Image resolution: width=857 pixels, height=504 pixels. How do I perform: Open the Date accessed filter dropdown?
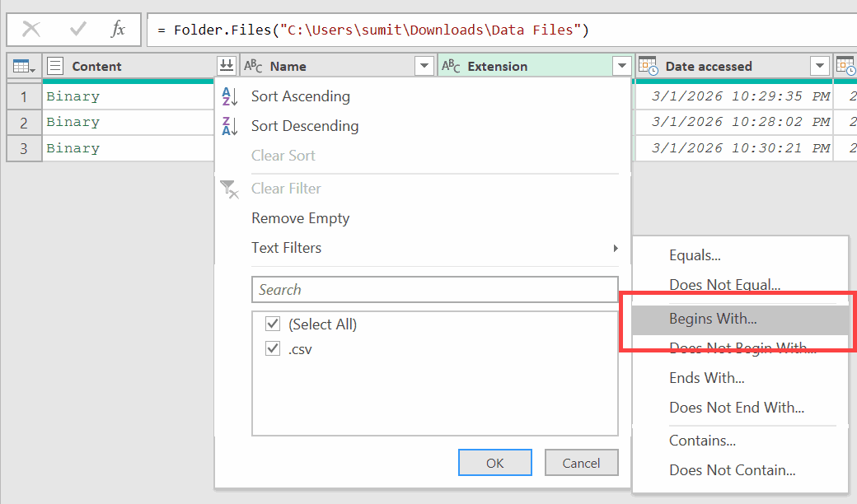pyautogui.click(x=819, y=66)
